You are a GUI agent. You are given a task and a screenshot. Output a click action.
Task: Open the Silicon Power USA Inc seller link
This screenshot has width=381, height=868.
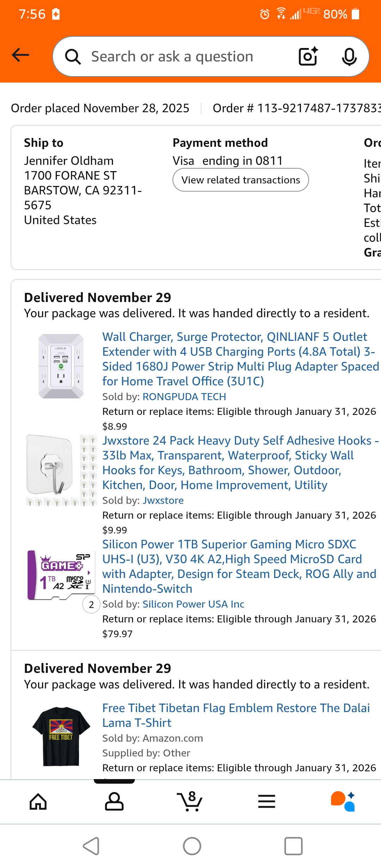(193, 604)
